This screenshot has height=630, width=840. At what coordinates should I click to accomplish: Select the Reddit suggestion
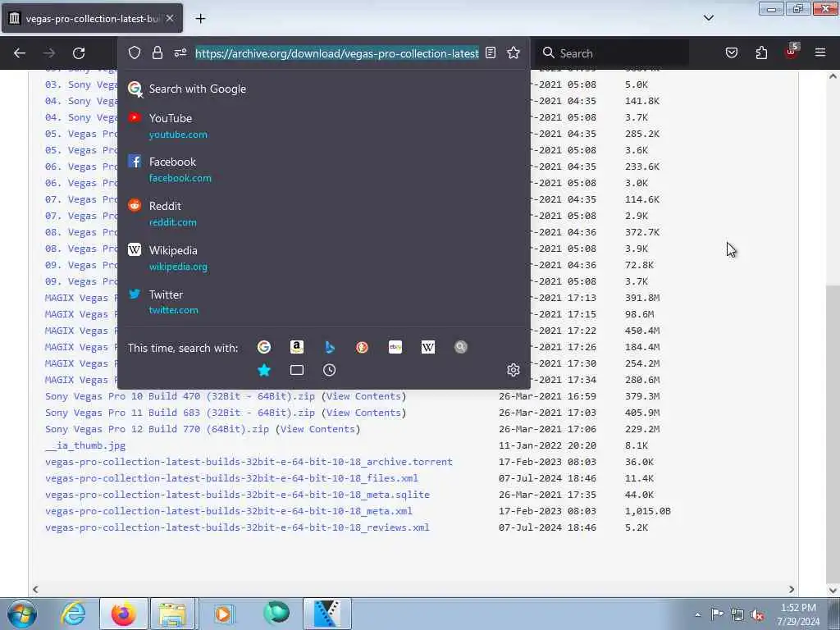click(323, 214)
